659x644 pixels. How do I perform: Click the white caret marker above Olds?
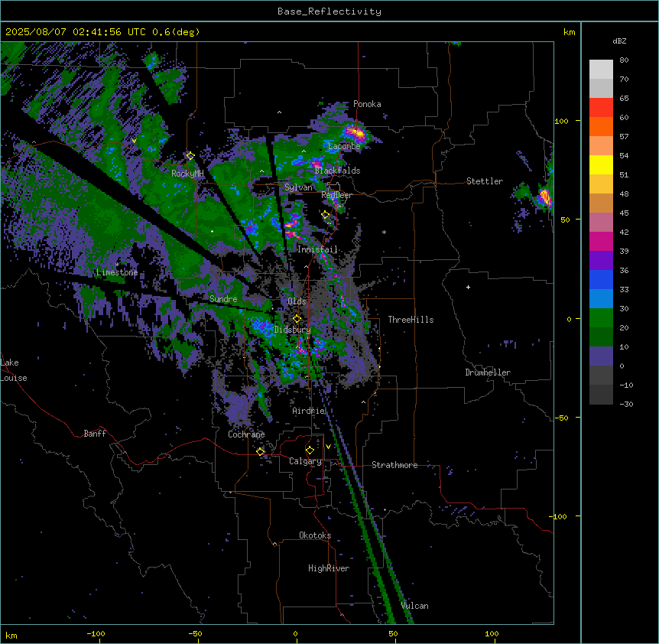pyautogui.click(x=306, y=266)
